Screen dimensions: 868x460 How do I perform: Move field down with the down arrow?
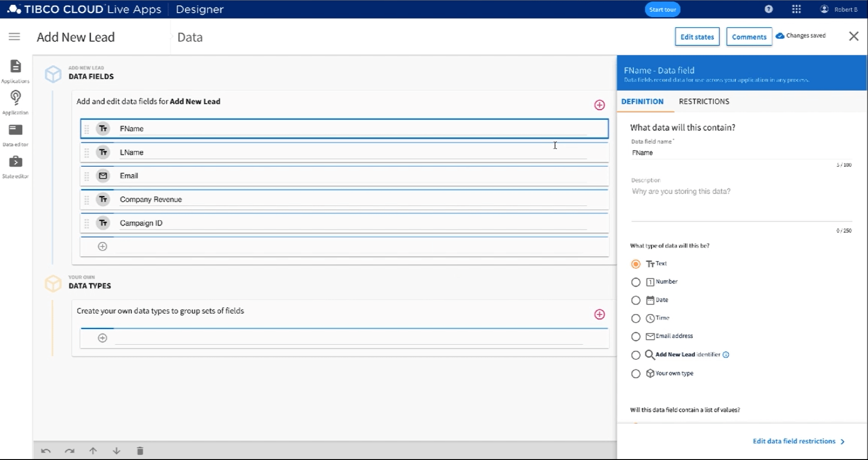pos(116,451)
